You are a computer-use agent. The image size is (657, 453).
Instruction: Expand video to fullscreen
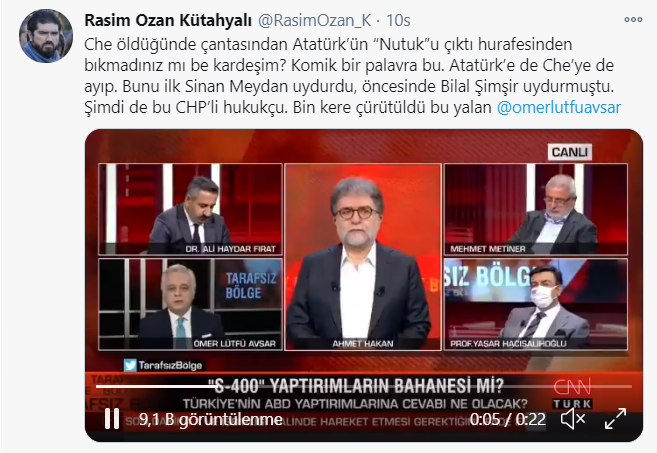click(x=616, y=419)
